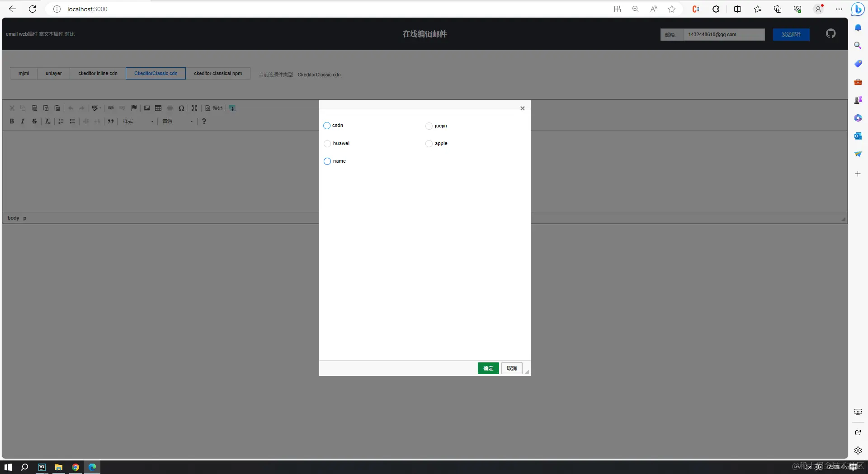Image resolution: width=868 pixels, height=474 pixels.
Task: Open the spell check dropdown arrow
Action: tap(100, 108)
